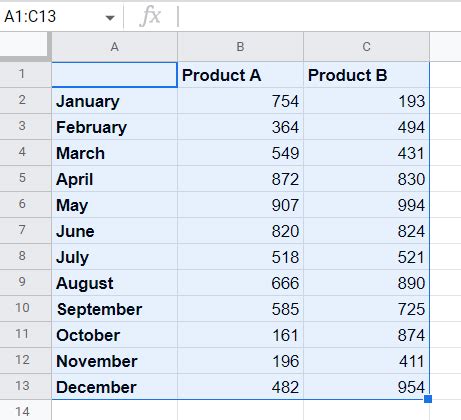The width and height of the screenshot is (461, 420).
Task: Click the cell with value 521
Action: (x=366, y=257)
